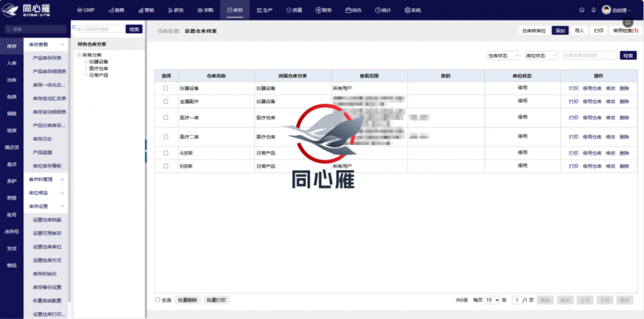Click 修改 link in 仪器设备 row
The image size is (644, 319).
click(610, 89)
